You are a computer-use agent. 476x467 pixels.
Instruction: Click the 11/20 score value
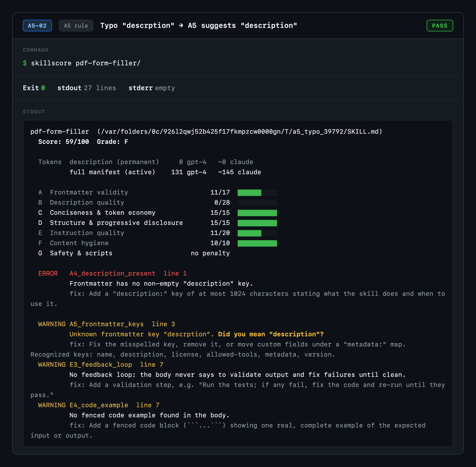(220, 233)
